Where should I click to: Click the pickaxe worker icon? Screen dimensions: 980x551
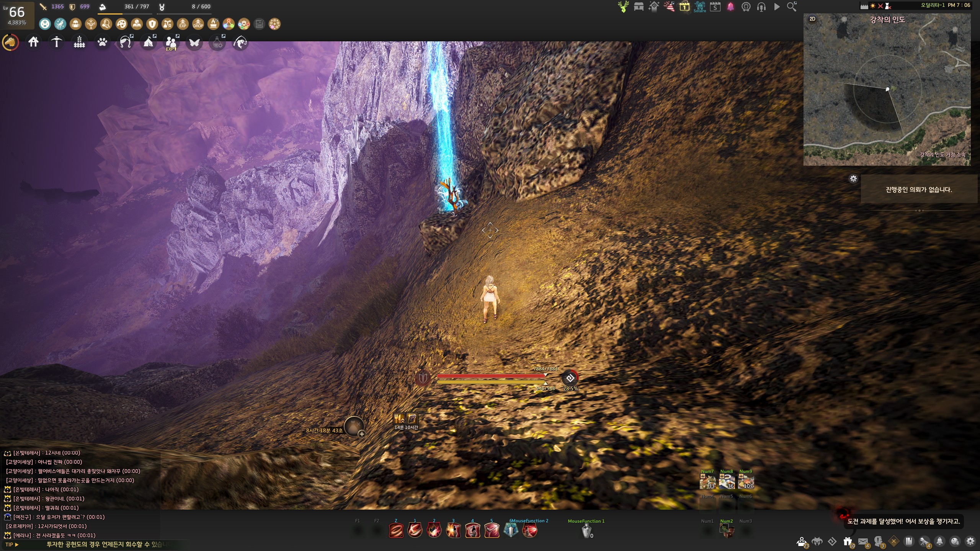coord(56,42)
